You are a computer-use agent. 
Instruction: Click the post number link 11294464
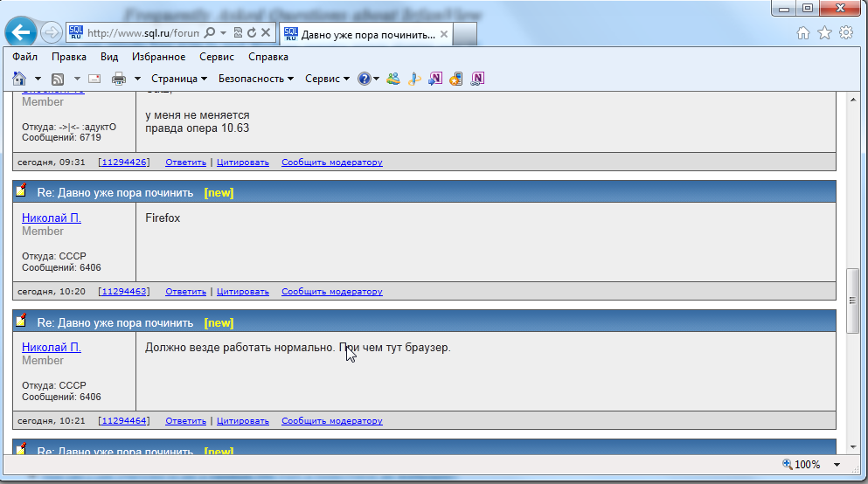coord(123,421)
